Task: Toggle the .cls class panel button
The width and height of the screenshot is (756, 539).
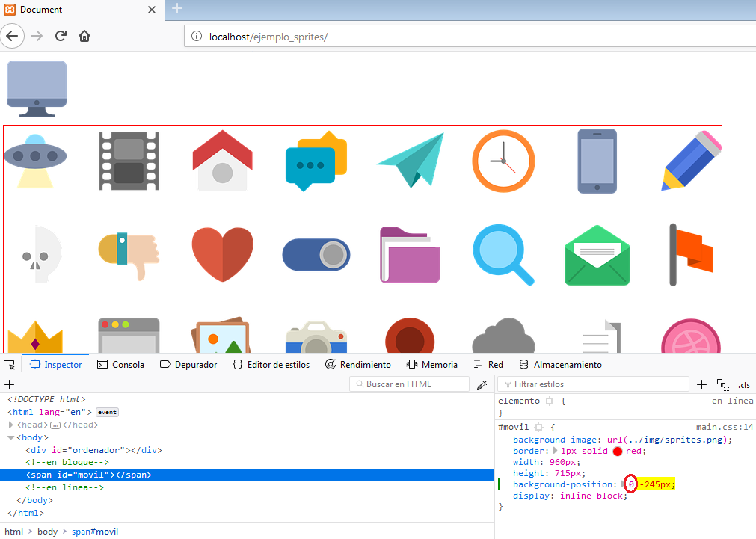Action: pos(743,384)
